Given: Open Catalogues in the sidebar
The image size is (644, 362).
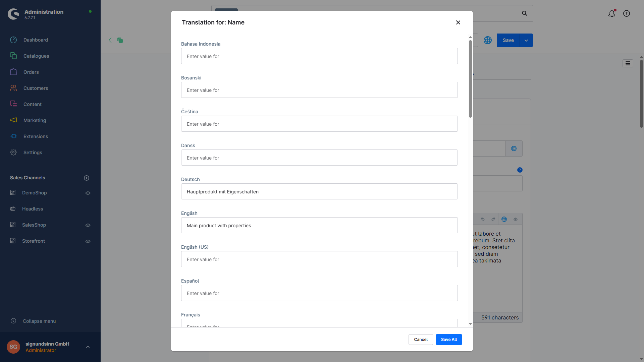Looking at the screenshot, I should pos(36,56).
